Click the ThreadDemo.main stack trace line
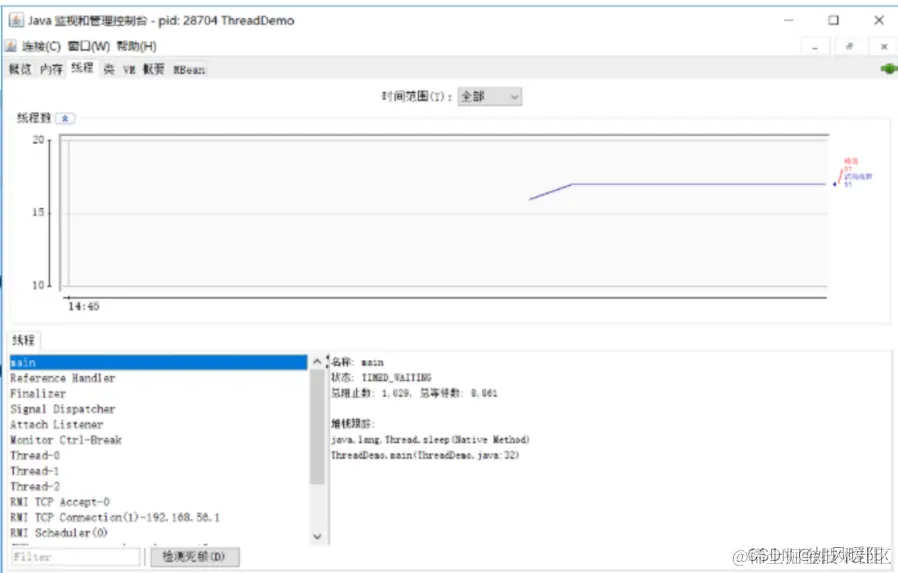This screenshot has width=898, height=573. (x=425, y=455)
